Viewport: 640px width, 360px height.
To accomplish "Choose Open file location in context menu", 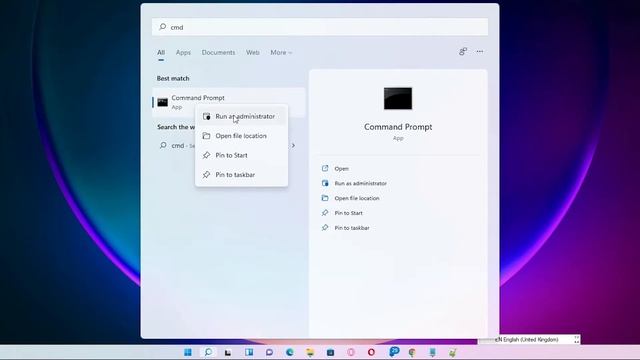I will coord(241,136).
